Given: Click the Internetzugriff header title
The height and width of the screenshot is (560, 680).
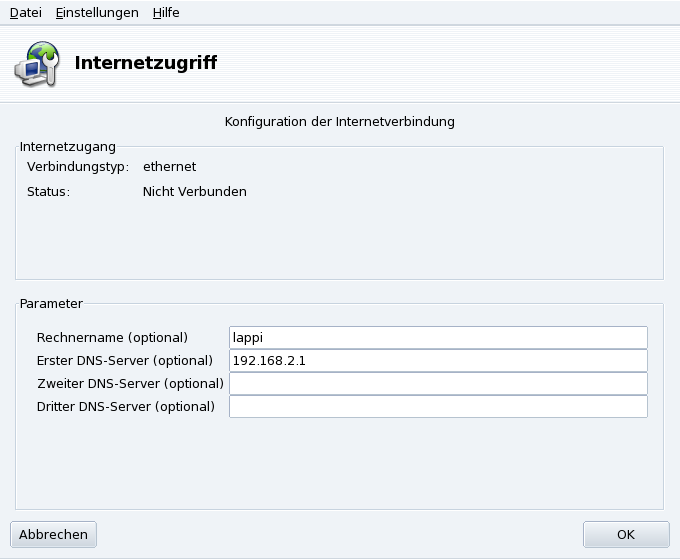Looking at the screenshot, I should 146,63.
